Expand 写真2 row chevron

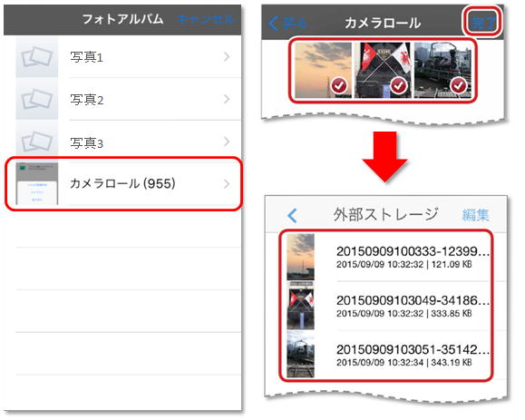(227, 99)
